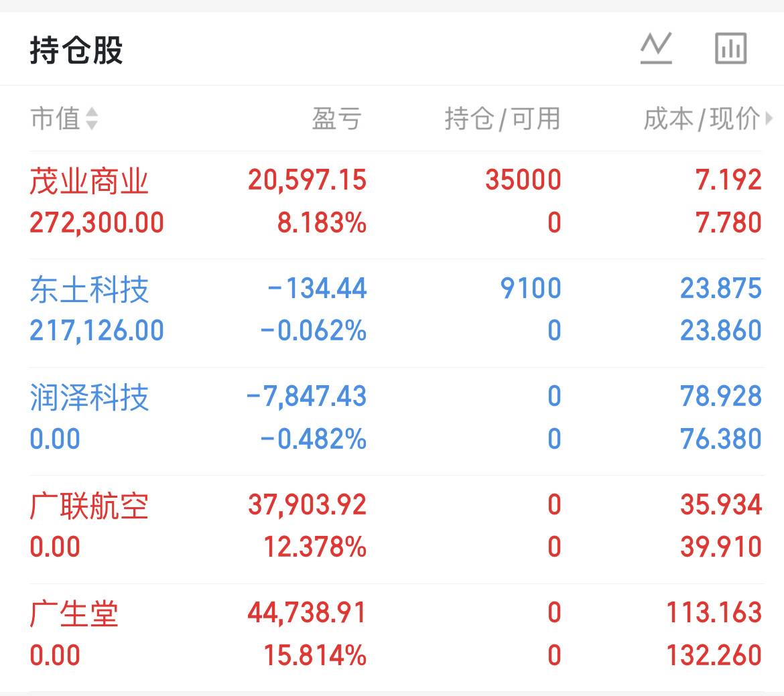
Task: Click 东土科技 position count 9100
Action: [x=530, y=289]
